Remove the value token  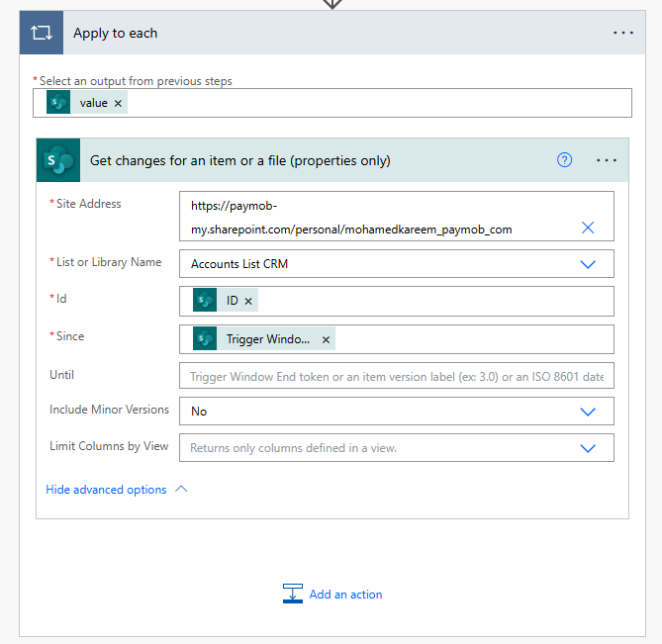point(118,104)
